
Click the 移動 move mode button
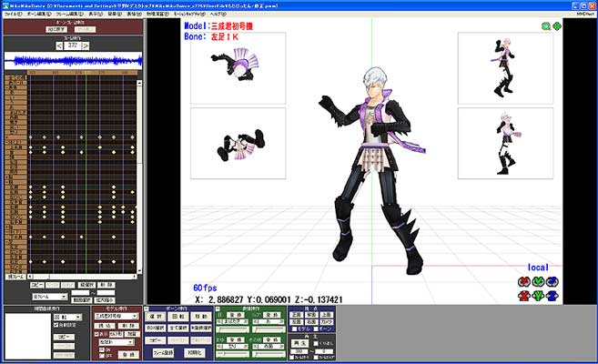click(201, 317)
